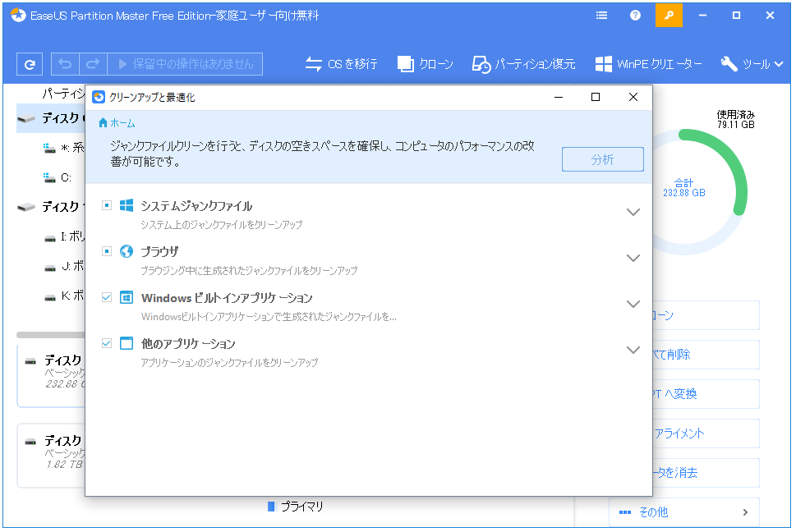
Task: Toggle the システムジャンクファイル checkbox
Action: pos(107,205)
